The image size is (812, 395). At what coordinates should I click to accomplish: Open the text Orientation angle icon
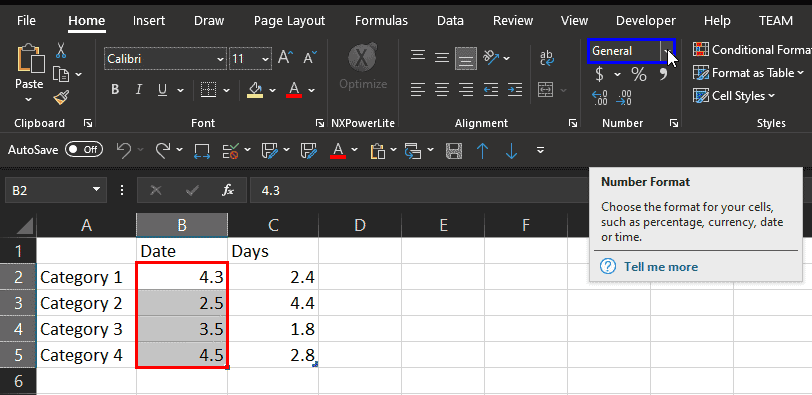click(x=491, y=57)
